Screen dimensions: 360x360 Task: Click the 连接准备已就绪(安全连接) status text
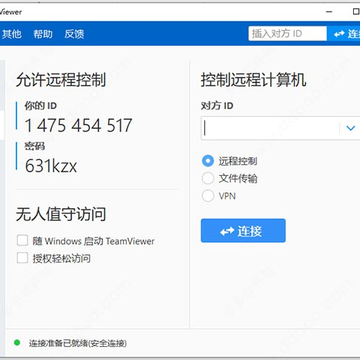78,343
